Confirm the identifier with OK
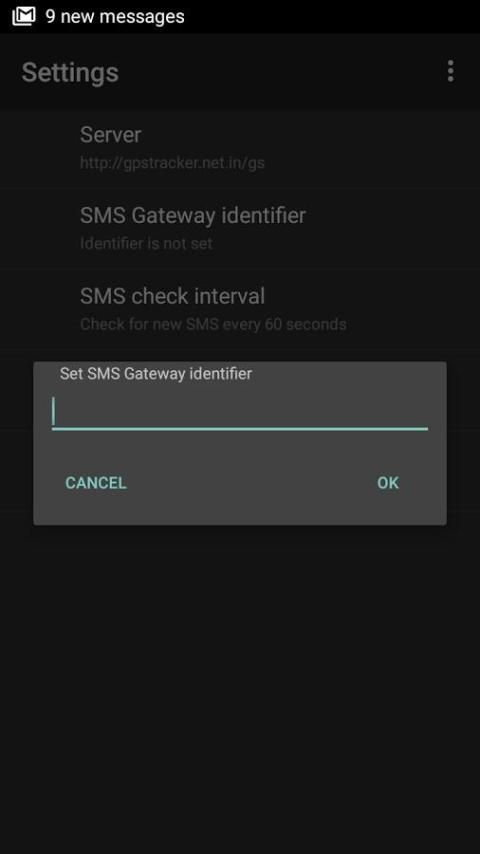Viewport: 480px width, 854px height. point(388,483)
